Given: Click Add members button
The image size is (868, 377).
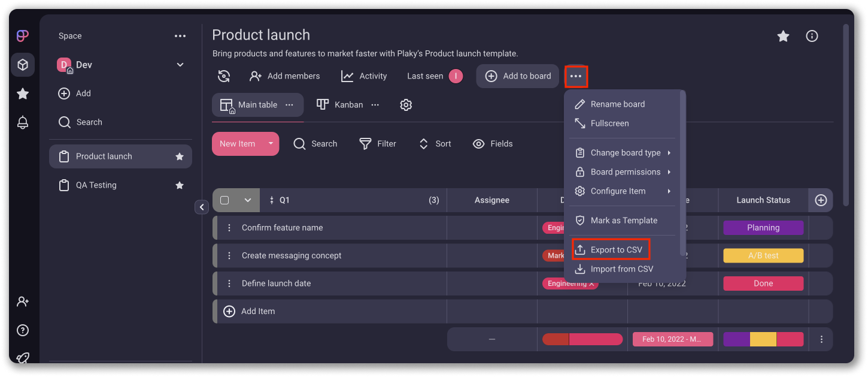Looking at the screenshot, I should (285, 76).
